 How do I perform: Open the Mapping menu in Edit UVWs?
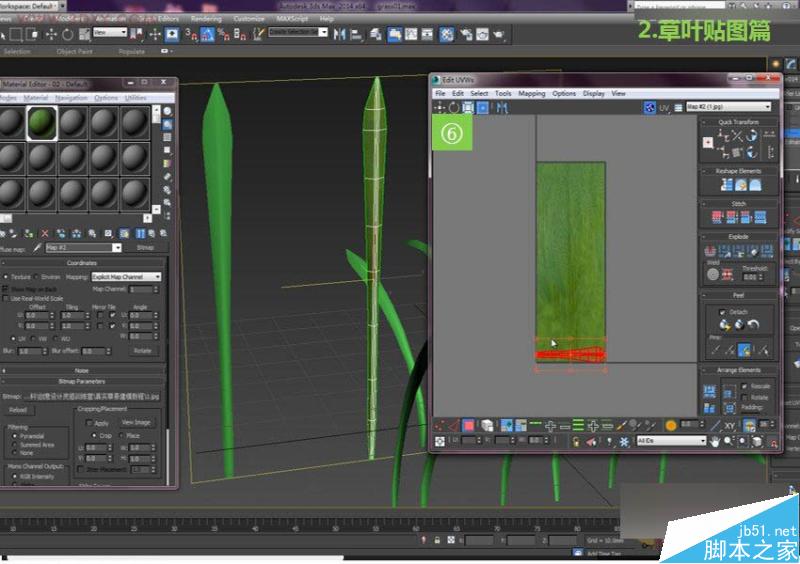[x=531, y=93]
